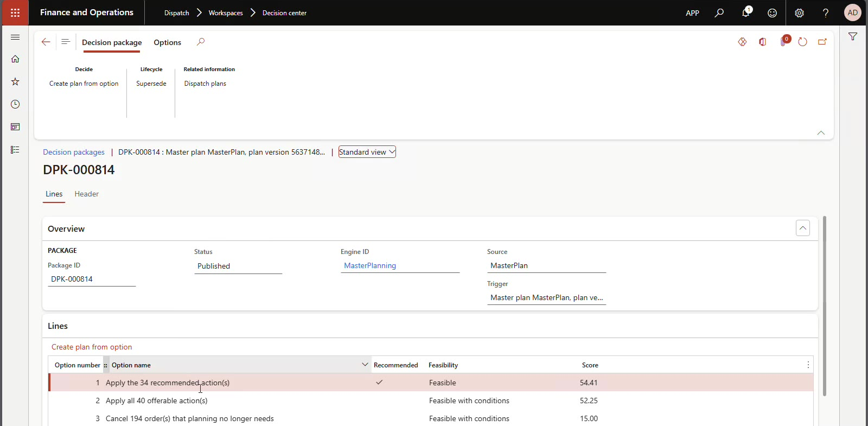Click the Status field showing Published
Screen dimensions: 868x426
(x=238, y=266)
